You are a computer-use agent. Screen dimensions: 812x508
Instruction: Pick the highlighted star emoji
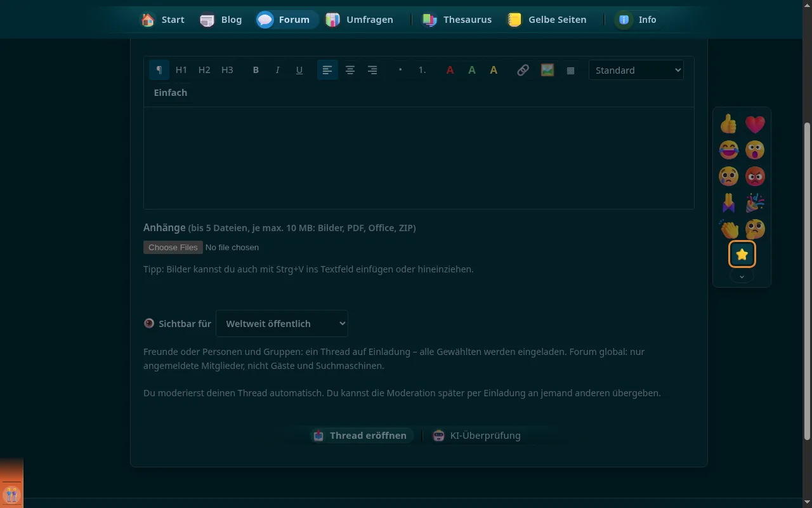point(742,255)
